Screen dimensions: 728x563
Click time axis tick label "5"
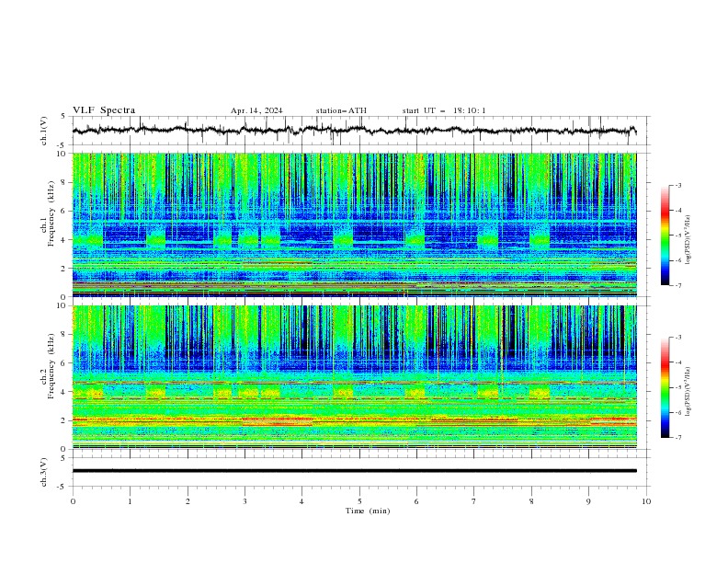[359, 501]
